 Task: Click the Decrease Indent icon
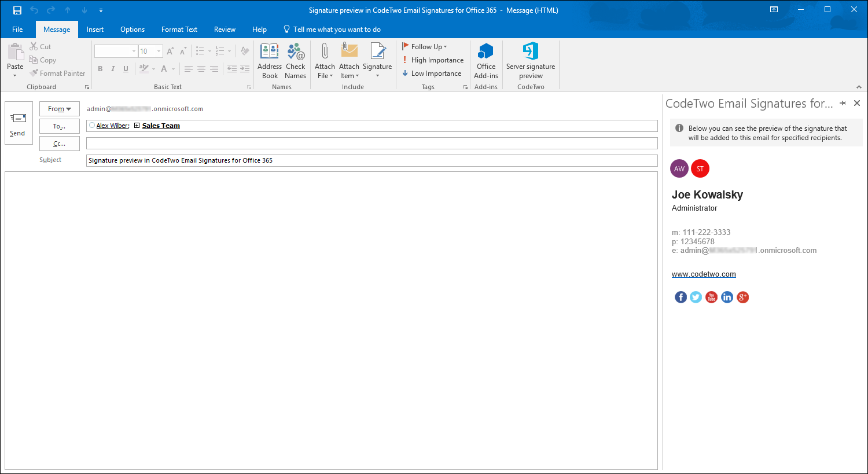pos(232,69)
